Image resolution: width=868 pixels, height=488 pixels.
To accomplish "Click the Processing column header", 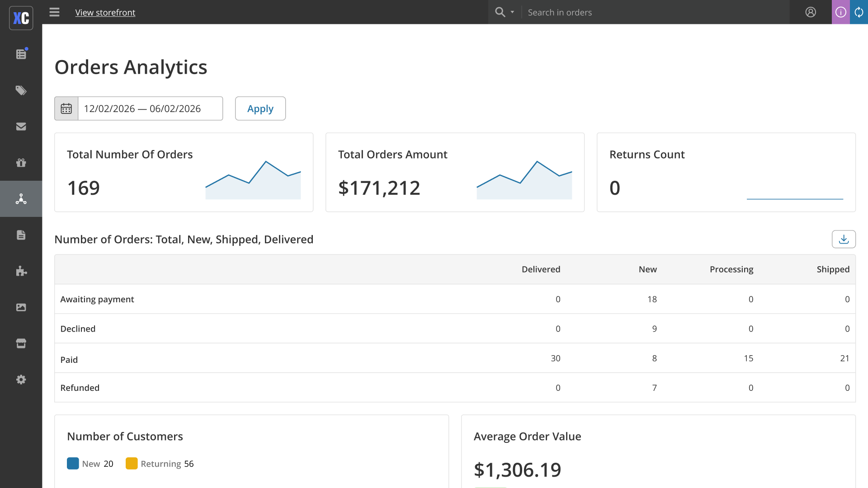I will [x=731, y=269].
